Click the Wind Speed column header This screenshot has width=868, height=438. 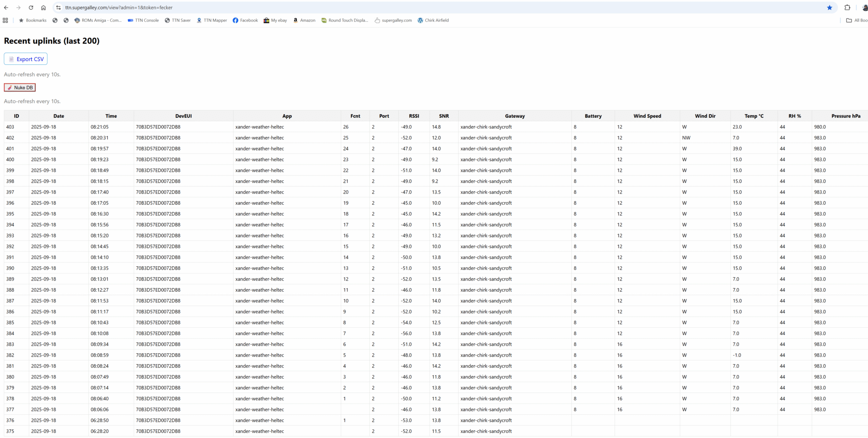click(647, 116)
